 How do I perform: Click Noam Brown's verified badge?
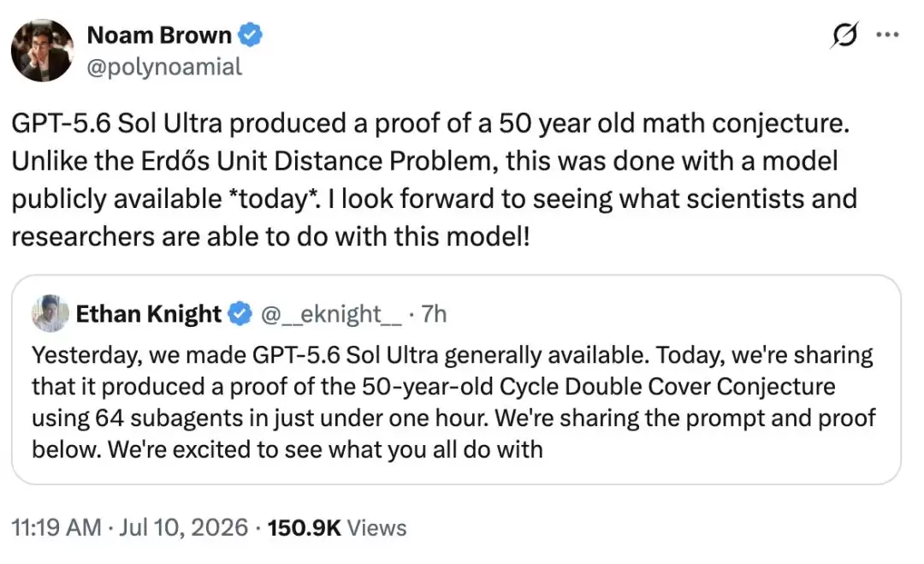point(250,35)
